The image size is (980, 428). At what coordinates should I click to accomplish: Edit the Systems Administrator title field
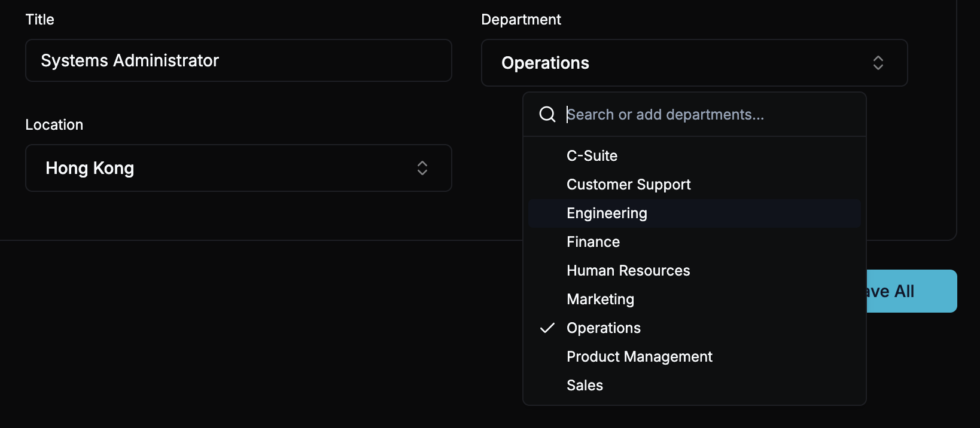click(x=238, y=60)
